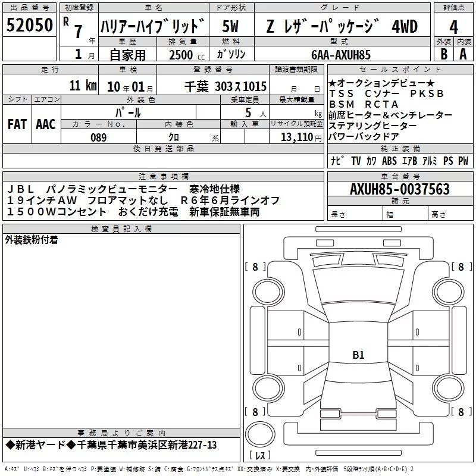476x476 pixels.
Task: Select the B1 roof damage marker
Action: coord(358,355)
